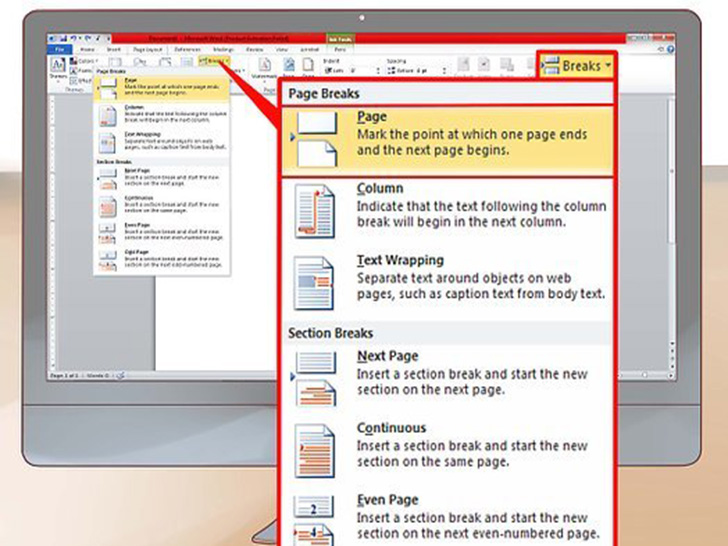Click the Wrap Text icon in the Arrange group

[x=484, y=65]
